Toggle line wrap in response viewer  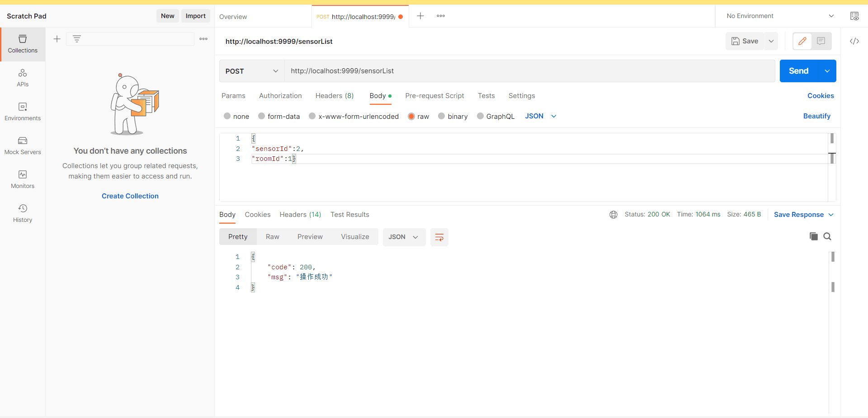(439, 237)
